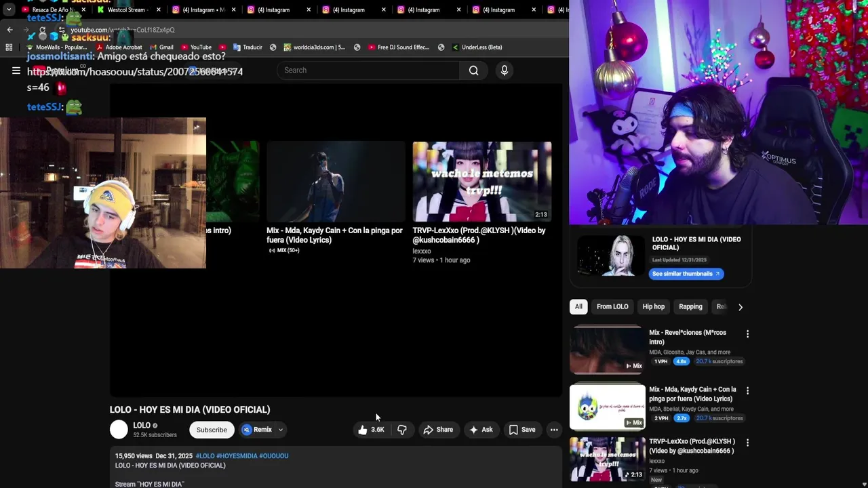Click the address bar URL
Image resolution: width=868 pixels, height=488 pixels.
pyautogui.click(x=123, y=30)
